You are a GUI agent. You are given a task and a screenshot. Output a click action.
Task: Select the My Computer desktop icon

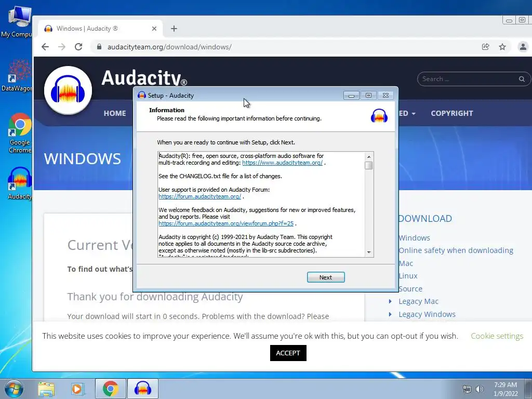17,21
